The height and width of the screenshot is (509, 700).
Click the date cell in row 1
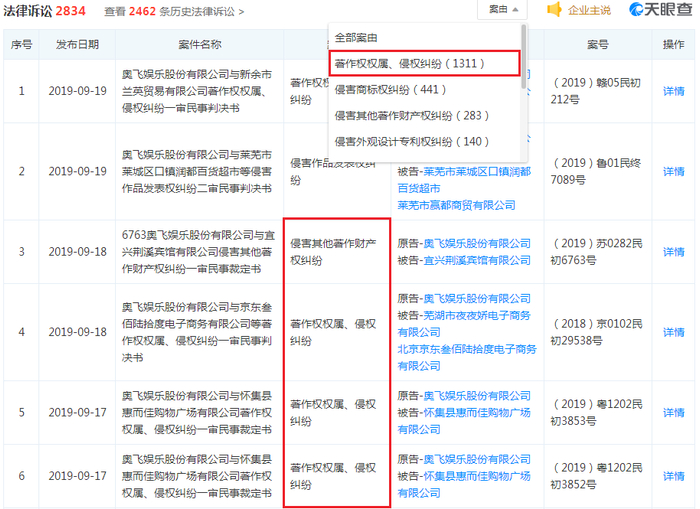(x=78, y=91)
